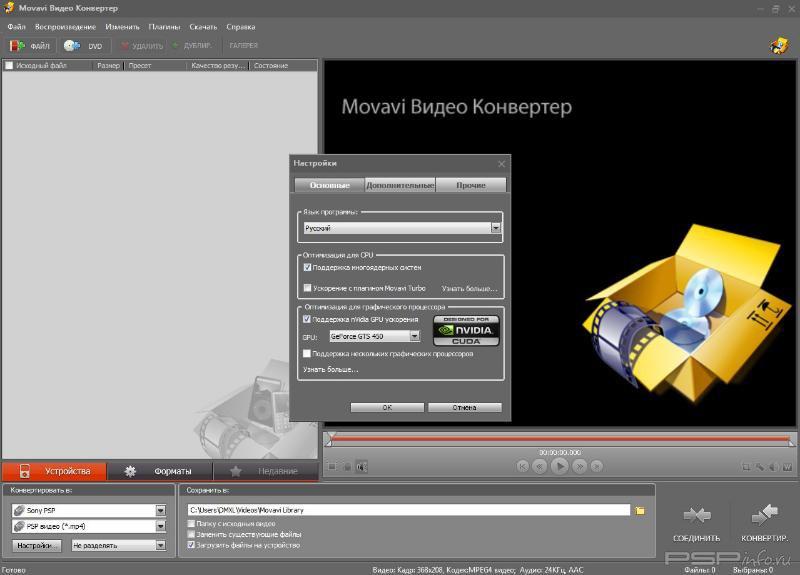
Task: Click the DVD disc toolbar icon
Action: pyautogui.click(x=72, y=46)
